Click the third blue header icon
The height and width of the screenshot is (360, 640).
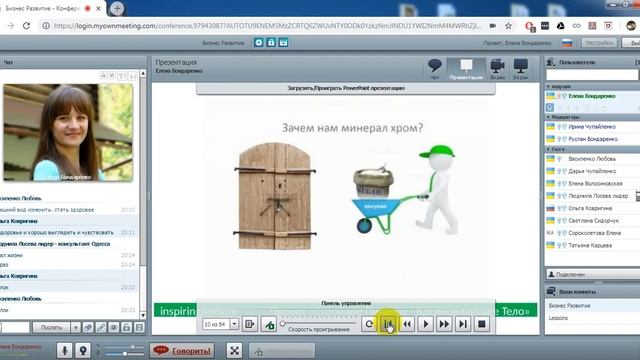click(284, 42)
